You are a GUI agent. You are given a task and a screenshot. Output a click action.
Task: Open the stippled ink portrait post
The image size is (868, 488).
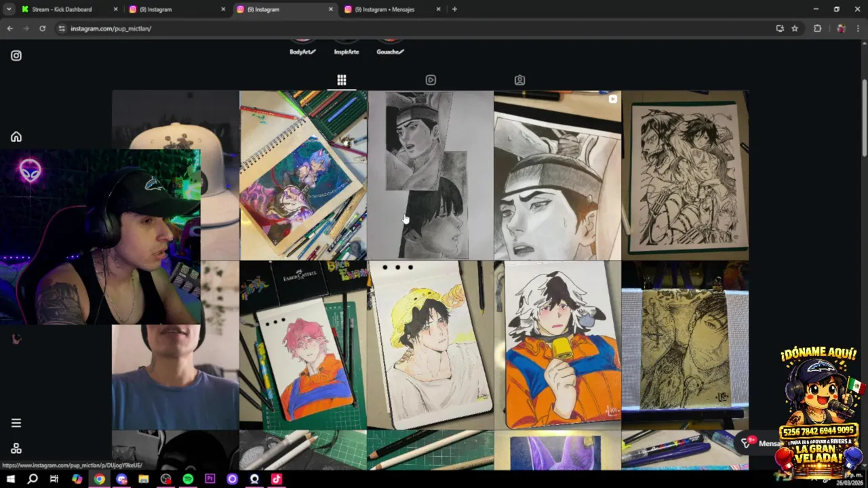685,346
